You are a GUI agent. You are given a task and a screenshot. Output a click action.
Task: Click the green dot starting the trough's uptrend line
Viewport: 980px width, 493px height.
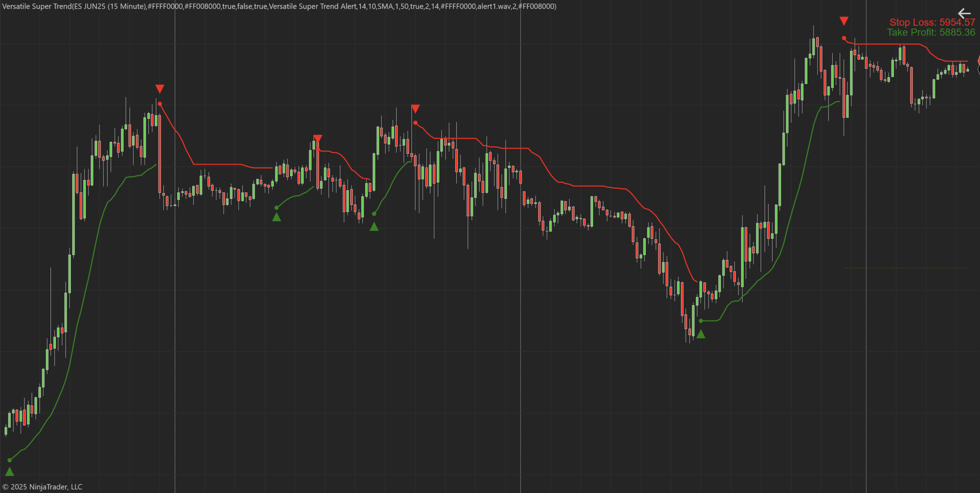(x=701, y=321)
